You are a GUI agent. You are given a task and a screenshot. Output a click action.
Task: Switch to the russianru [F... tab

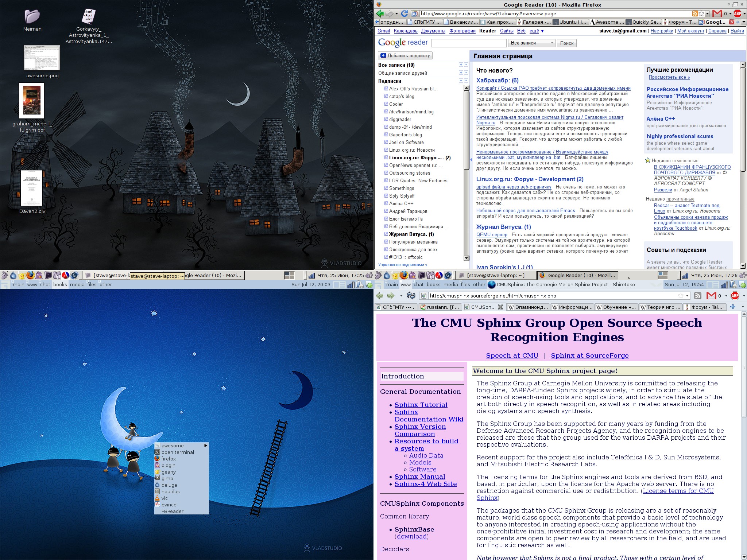click(440, 307)
